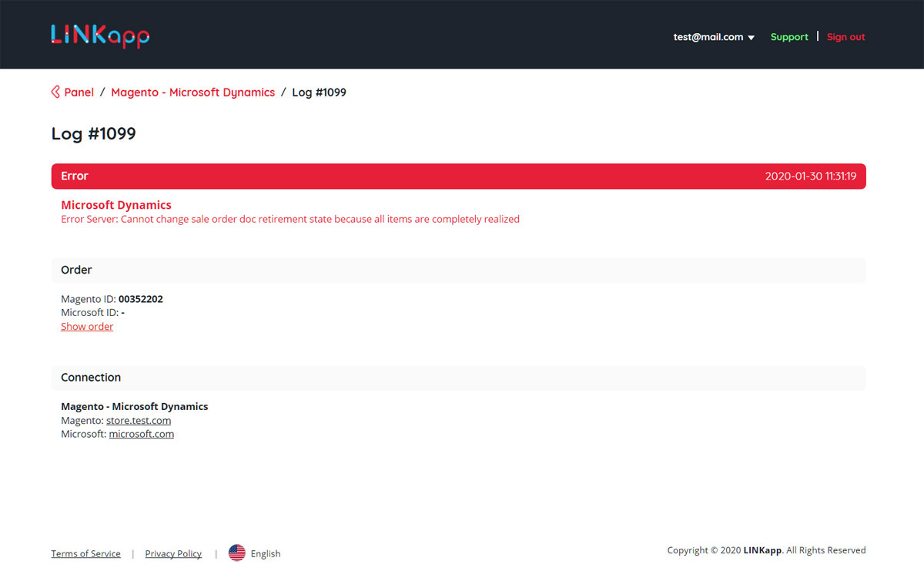Open the test@mail.com account dropdown
Viewport: 924px width, 578px height.
[708, 37]
